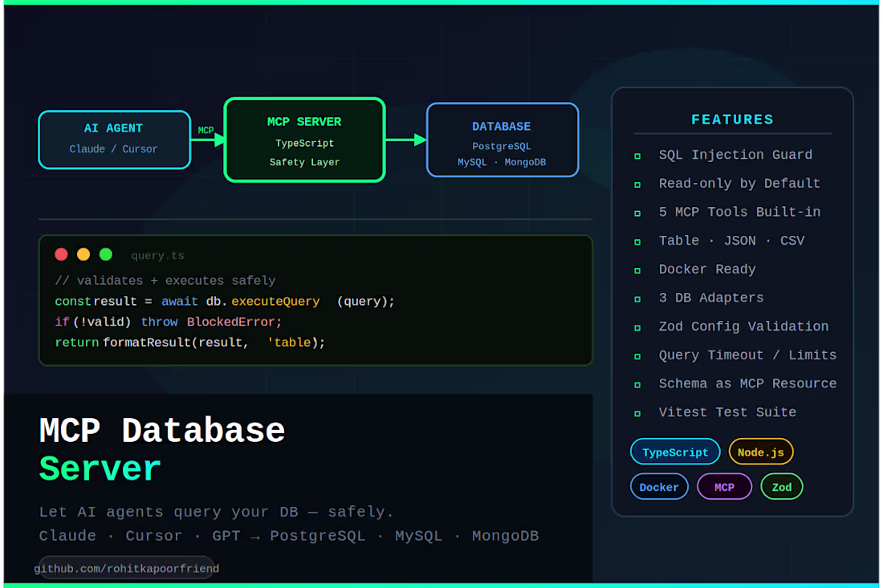
Task: Click the purple MCP tag pill
Action: tap(724, 487)
